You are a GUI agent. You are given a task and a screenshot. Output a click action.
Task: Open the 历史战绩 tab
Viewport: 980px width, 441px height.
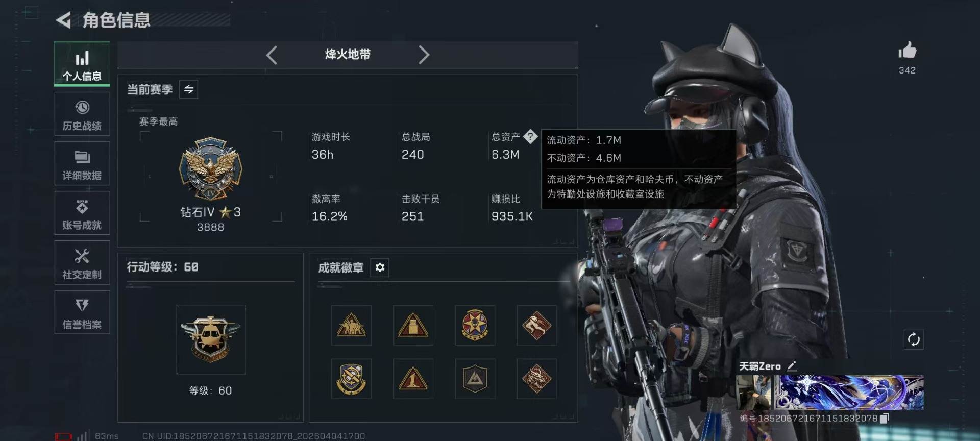pos(82,114)
